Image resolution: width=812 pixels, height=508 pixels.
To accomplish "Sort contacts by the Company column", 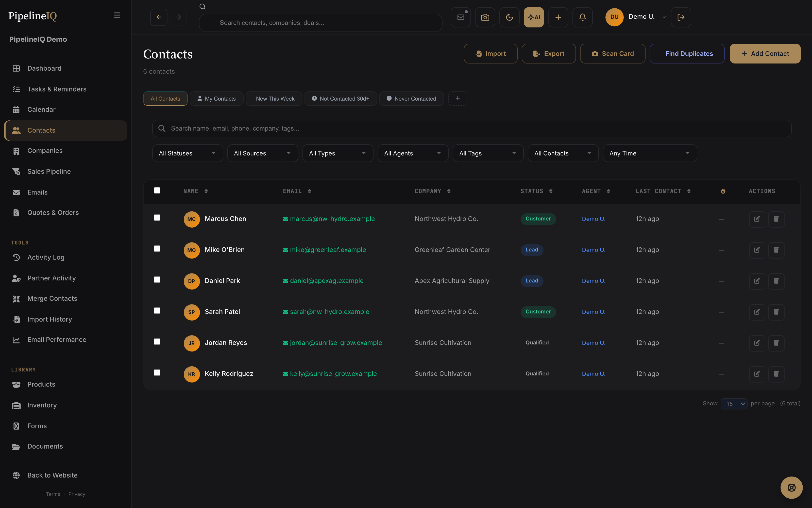I will tap(432, 191).
